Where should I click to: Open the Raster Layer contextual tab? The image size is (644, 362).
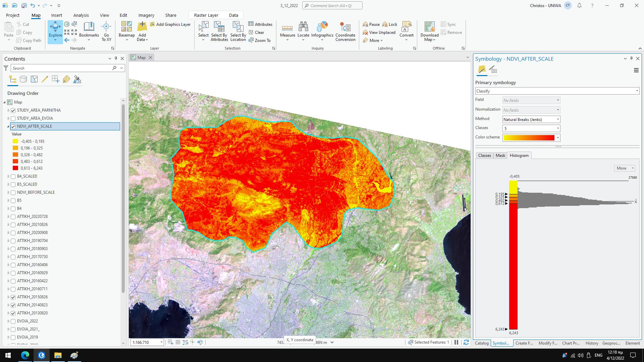click(x=206, y=15)
